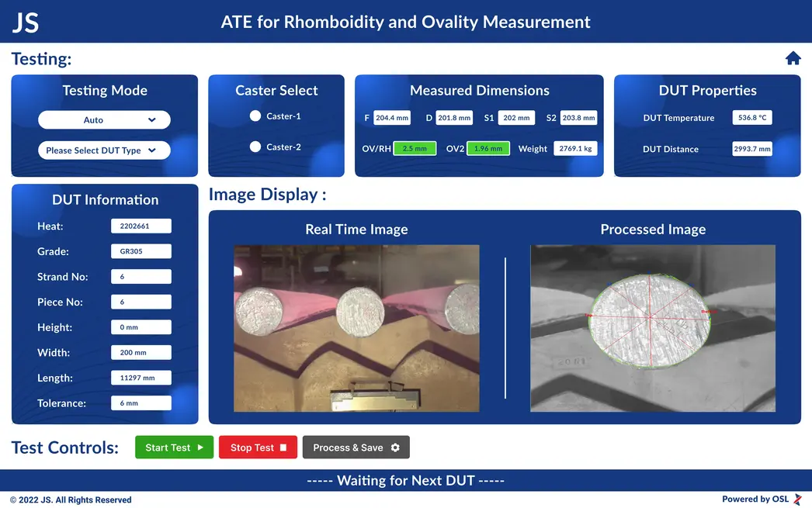Click the Heat input field
Image resolution: width=812 pixels, height=508 pixels.
click(x=140, y=226)
